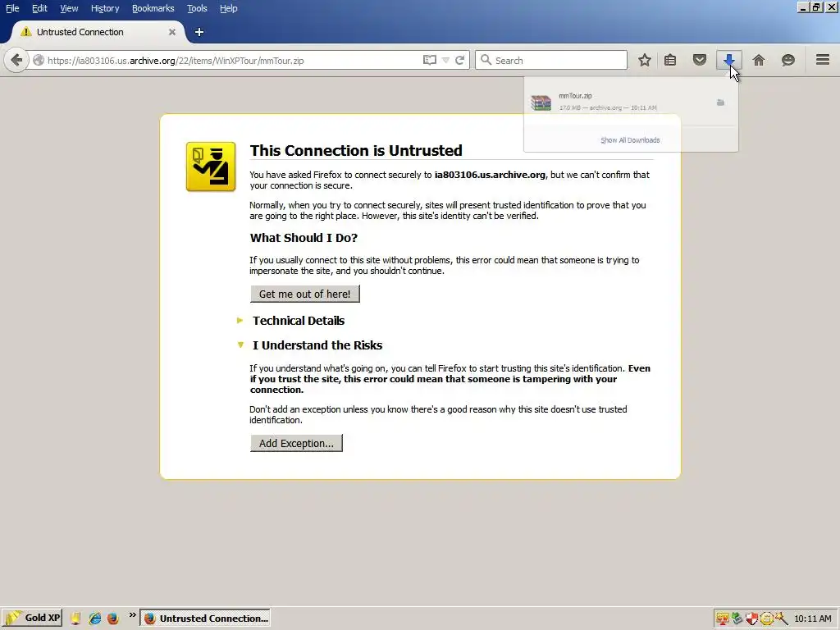This screenshot has width=840, height=630.
Task: Click the Get me out of here! button
Action: coord(305,294)
